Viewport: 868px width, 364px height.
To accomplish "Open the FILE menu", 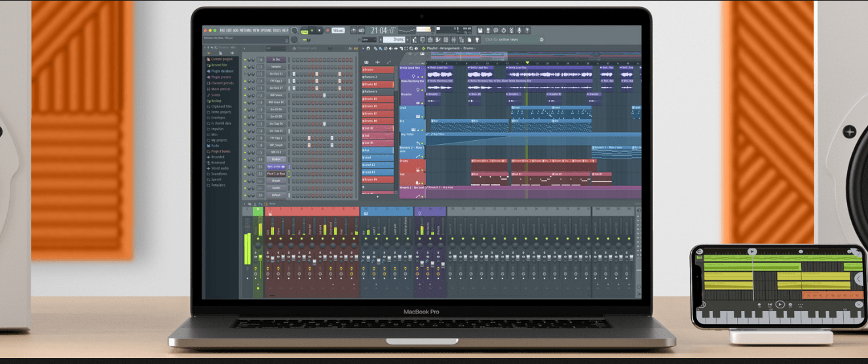I will (222, 30).
